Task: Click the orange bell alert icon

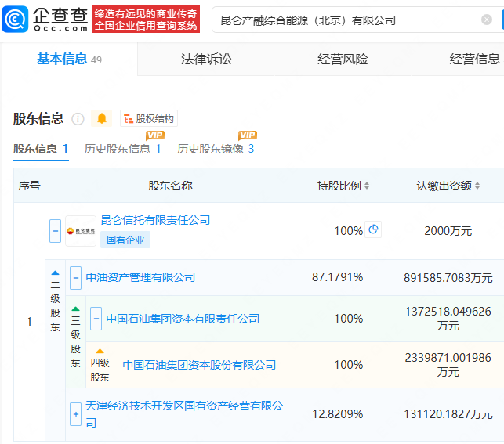Action: [x=102, y=119]
